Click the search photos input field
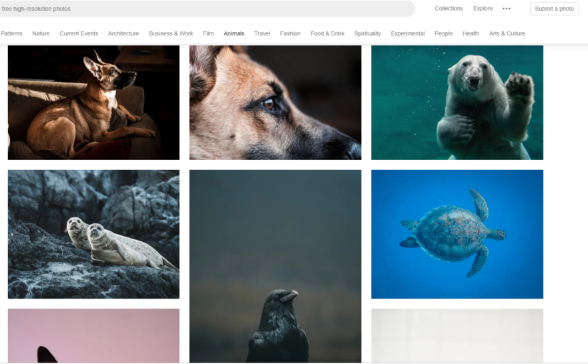588x364 pixels. coord(207,9)
